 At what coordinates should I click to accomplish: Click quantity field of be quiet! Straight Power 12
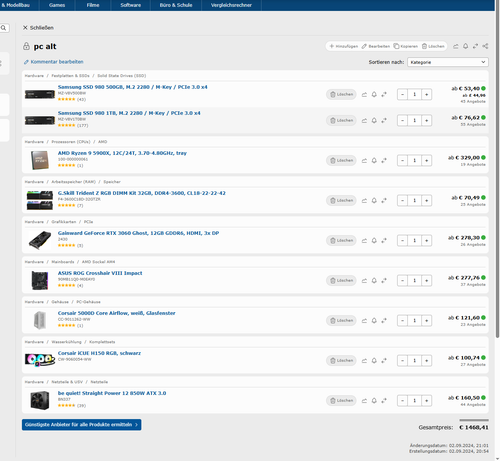pyautogui.click(x=414, y=401)
